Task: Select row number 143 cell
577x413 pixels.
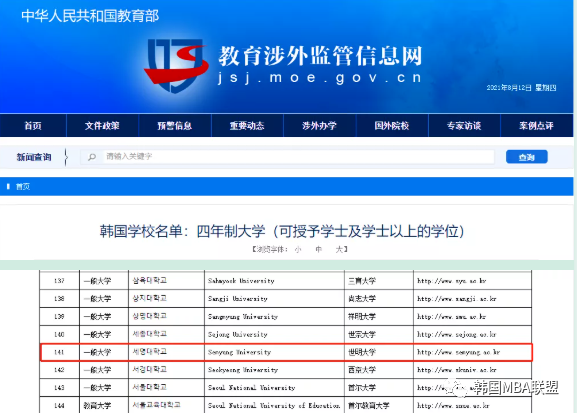Action: pyautogui.click(x=59, y=388)
